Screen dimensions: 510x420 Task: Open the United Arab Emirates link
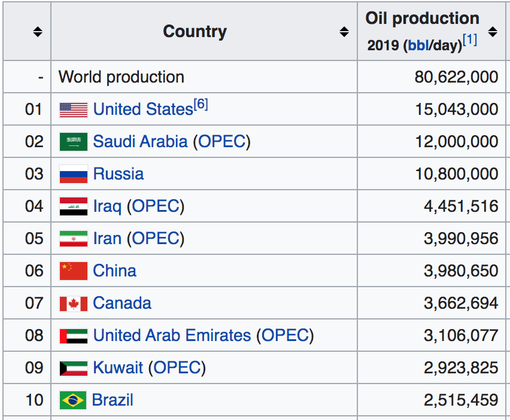click(x=172, y=335)
